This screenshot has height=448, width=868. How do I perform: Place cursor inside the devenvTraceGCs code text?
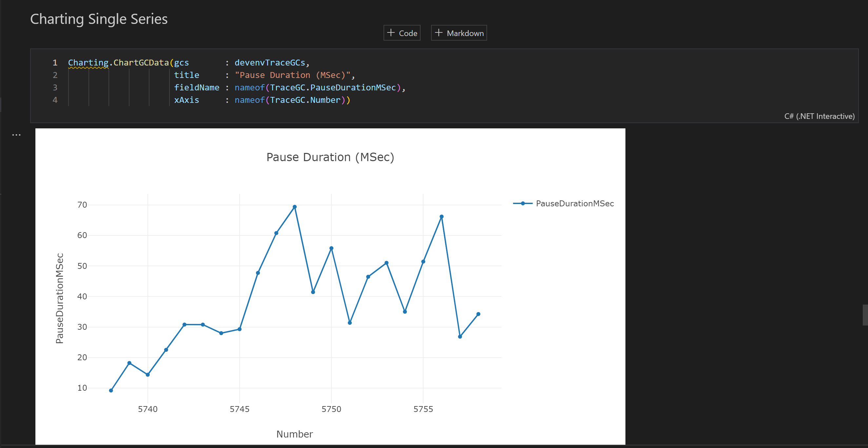272,62
